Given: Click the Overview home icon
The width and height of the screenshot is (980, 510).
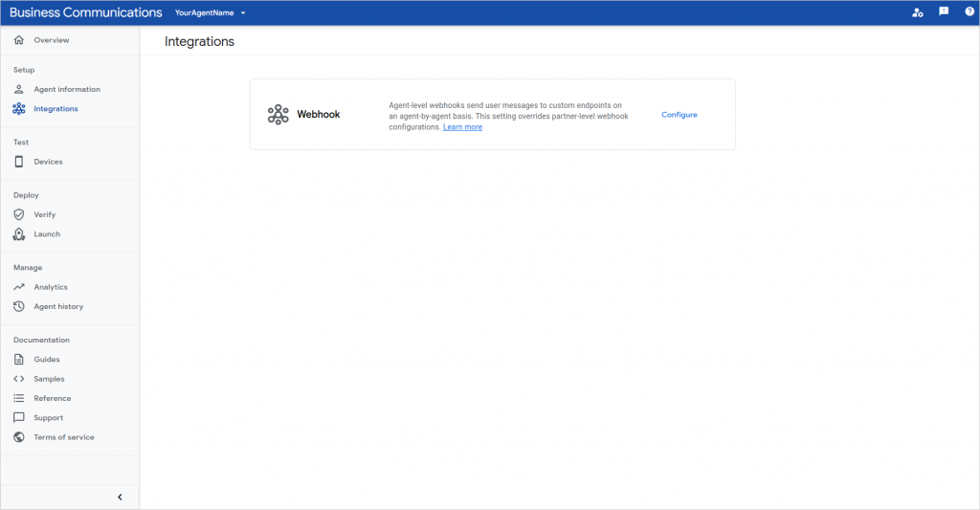Looking at the screenshot, I should tap(19, 40).
